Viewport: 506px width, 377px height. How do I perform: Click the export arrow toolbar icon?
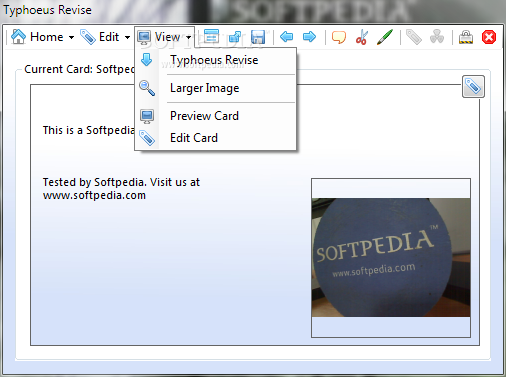click(235, 37)
